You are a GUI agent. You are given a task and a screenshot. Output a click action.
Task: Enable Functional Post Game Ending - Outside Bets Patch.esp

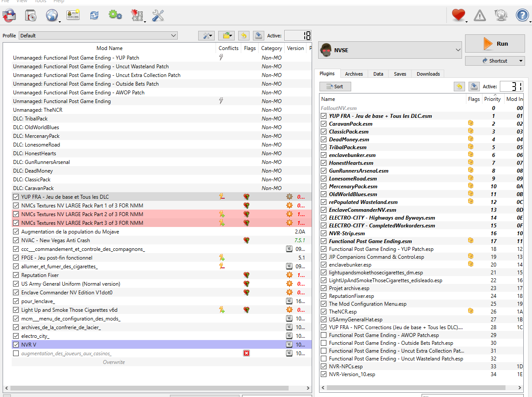pos(324,343)
